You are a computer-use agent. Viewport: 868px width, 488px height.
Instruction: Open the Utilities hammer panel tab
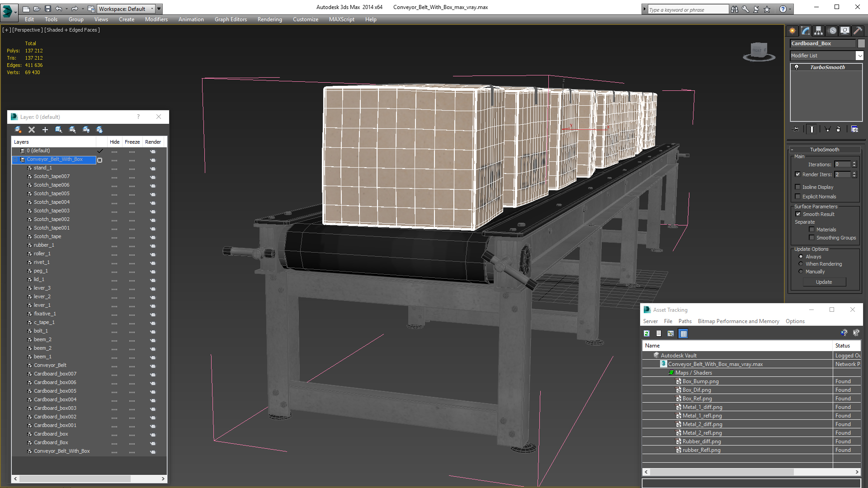pos(858,31)
